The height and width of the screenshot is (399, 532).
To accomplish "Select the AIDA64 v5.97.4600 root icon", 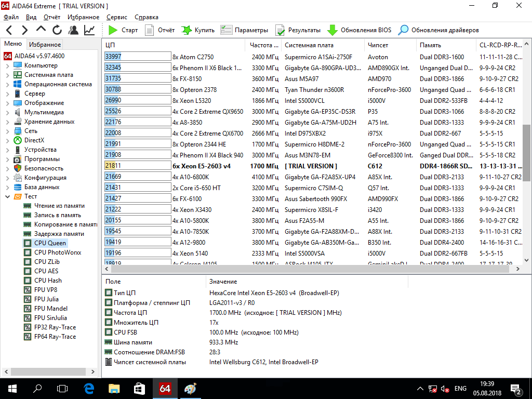I will click(x=8, y=56).
